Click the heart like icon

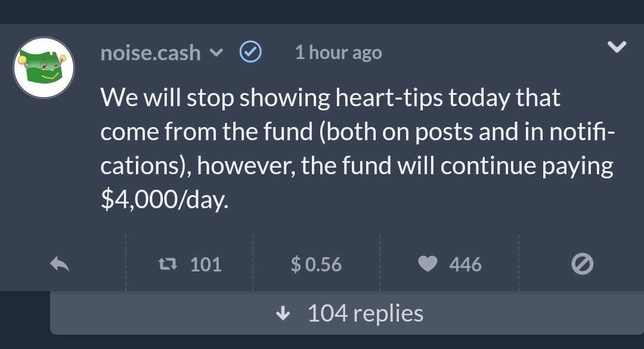[428, 264]
